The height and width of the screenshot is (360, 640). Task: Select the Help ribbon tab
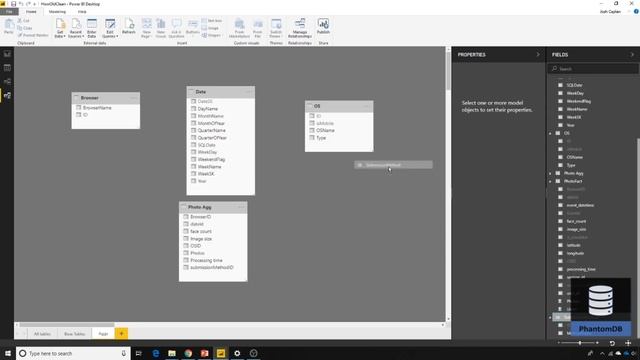[82, 12]
